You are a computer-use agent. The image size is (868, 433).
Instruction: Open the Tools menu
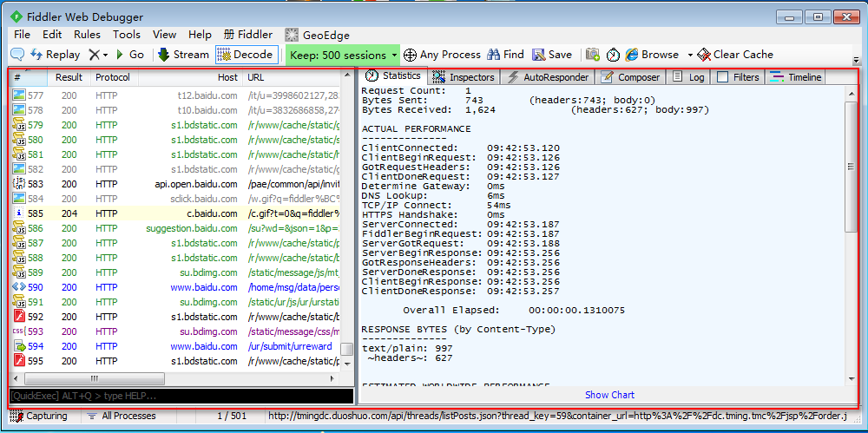click(127, 35)
